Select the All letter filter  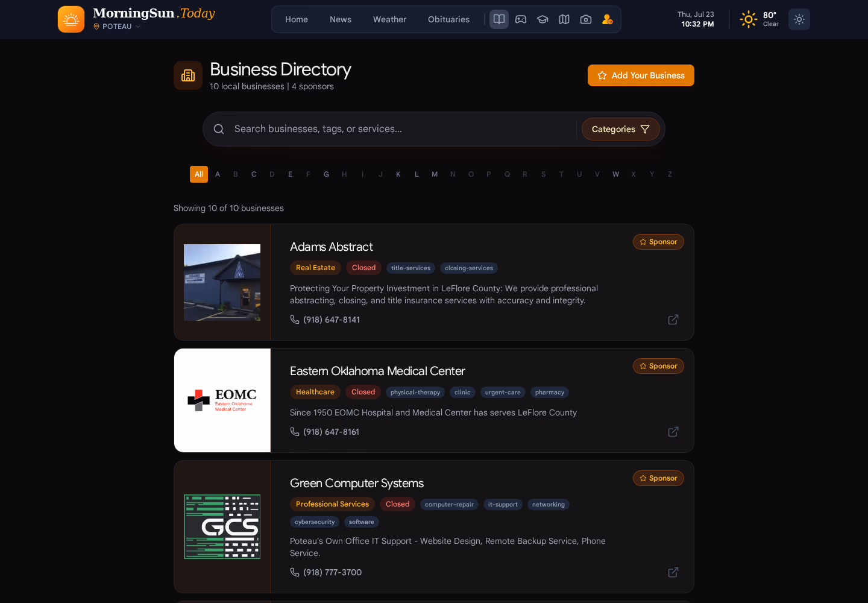[199, 174]
